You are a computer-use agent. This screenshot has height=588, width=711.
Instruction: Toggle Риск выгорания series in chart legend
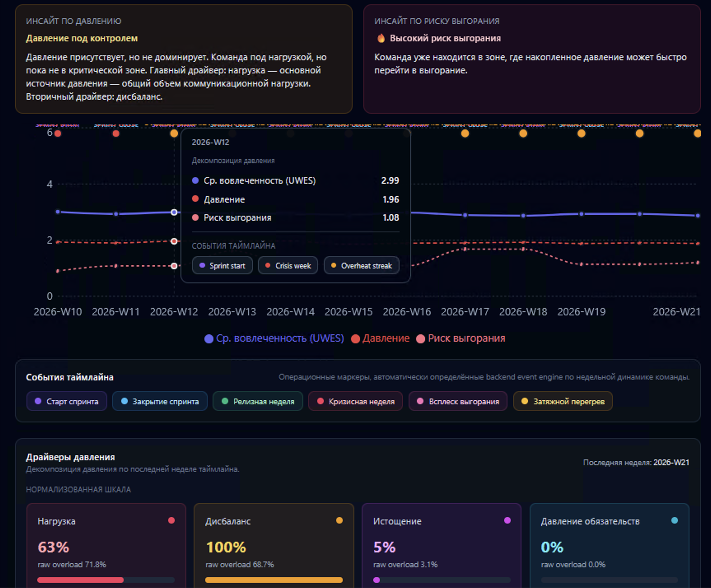click(x=461, y=338)
